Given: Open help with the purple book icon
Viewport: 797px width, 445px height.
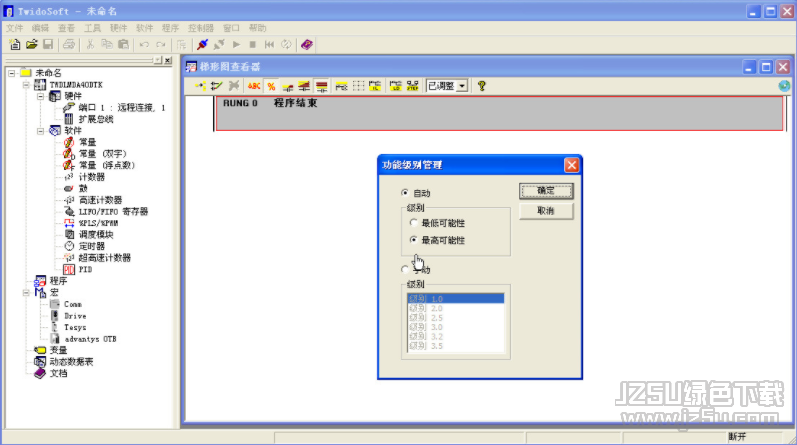Looking at the screenshot, I should 306,45.
